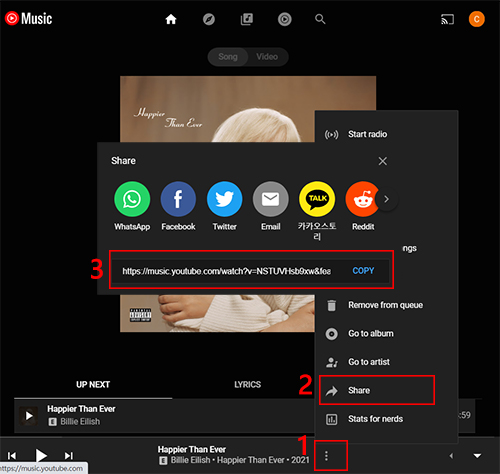Go to Home via house icon
The height and width of the screenshot is (474, 500).
click(x=171, y=19)
